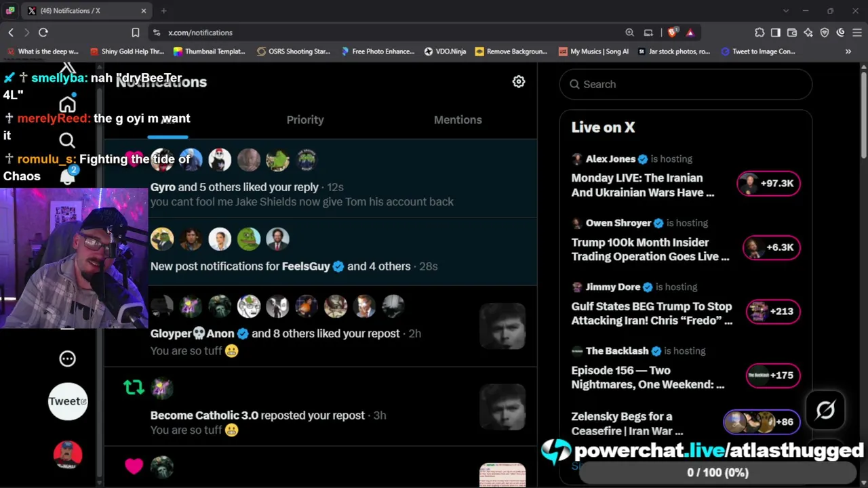Open FeelsGuy profile link
Image resolution: width=868 pixels, height=488 pixels.
[306, 266]
